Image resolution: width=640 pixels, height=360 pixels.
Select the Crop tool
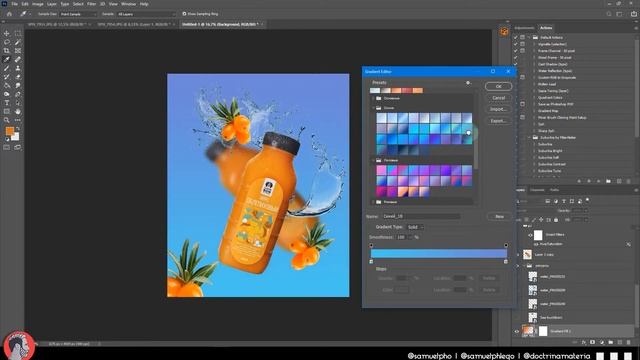[7, 51]
